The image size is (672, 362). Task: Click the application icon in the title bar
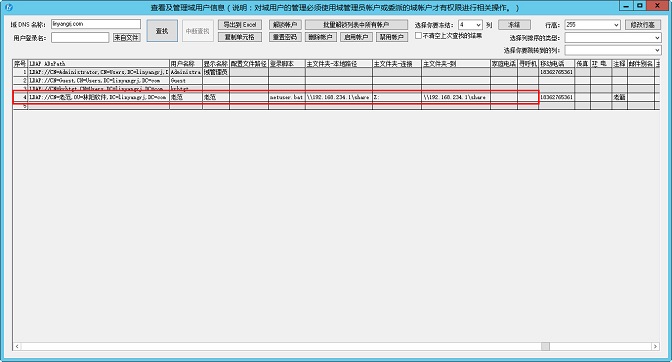9,7
